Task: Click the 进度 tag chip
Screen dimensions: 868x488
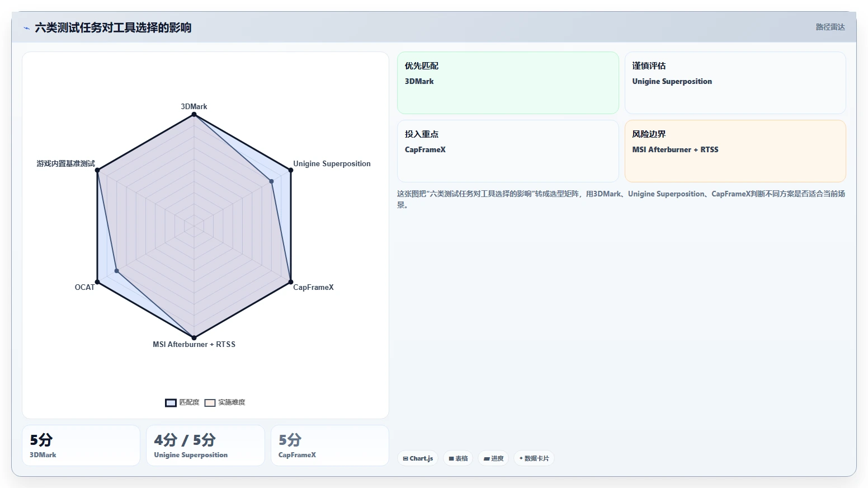Action: [493, 458]
